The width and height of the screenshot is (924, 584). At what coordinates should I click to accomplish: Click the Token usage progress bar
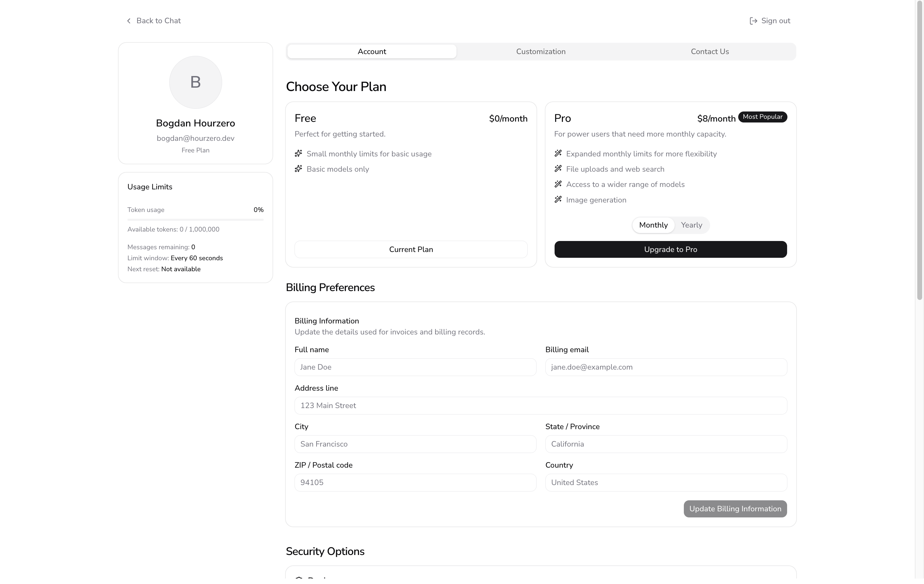coord(195,219)
